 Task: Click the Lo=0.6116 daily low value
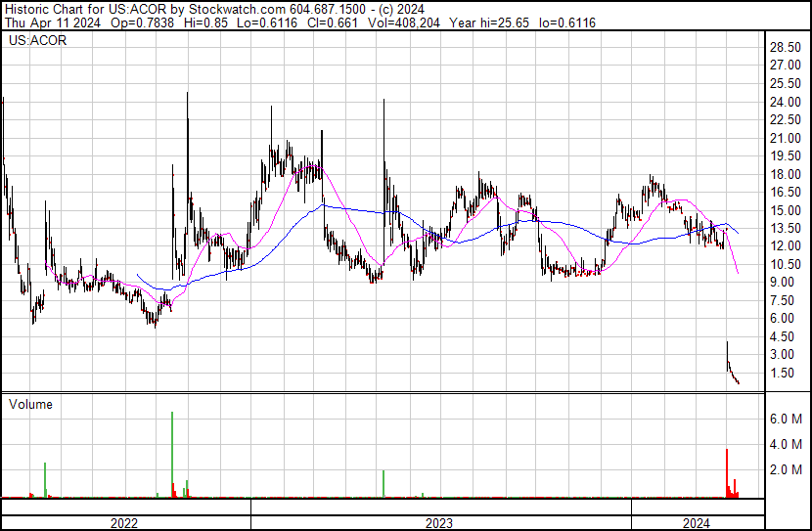point(267,22)
